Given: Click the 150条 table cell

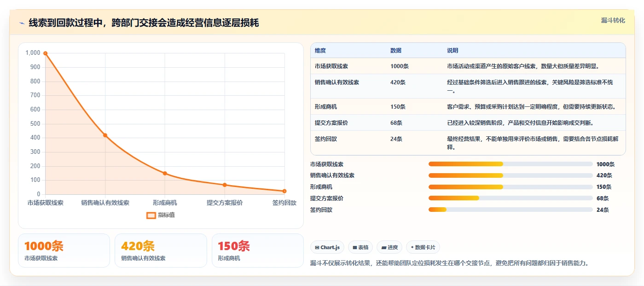Looking at the screenshot, I should coord(398,107).
